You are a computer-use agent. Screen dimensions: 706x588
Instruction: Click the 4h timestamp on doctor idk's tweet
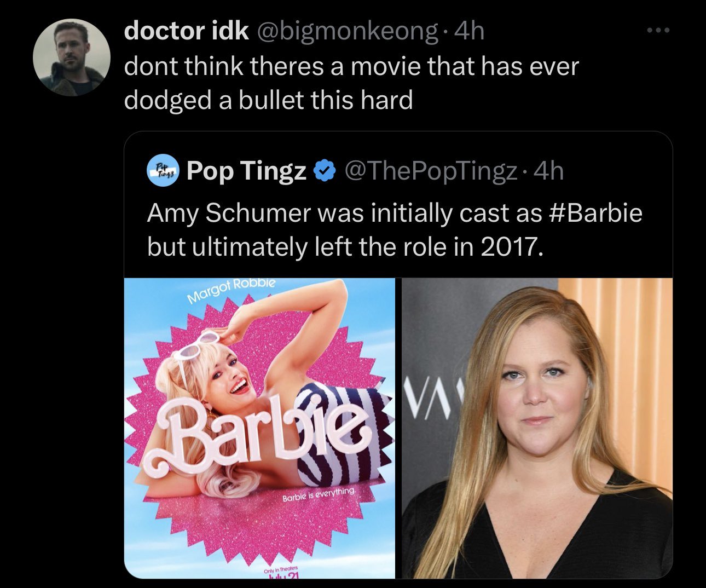[x=470, y=31]
